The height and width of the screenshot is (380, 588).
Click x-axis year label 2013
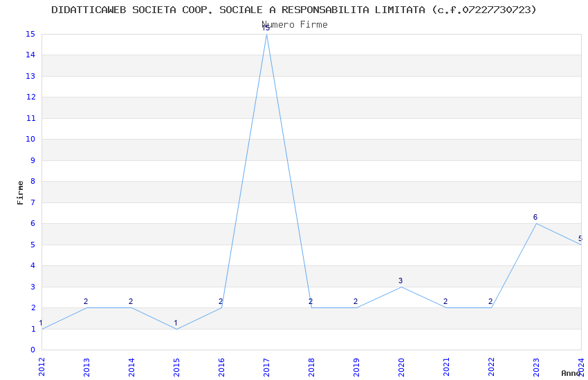(x=86, y=367)
